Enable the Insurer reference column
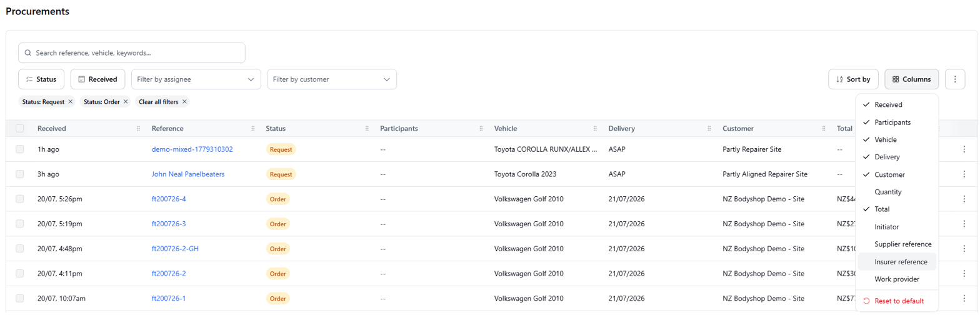980x315 pixels. click(897, 262)
